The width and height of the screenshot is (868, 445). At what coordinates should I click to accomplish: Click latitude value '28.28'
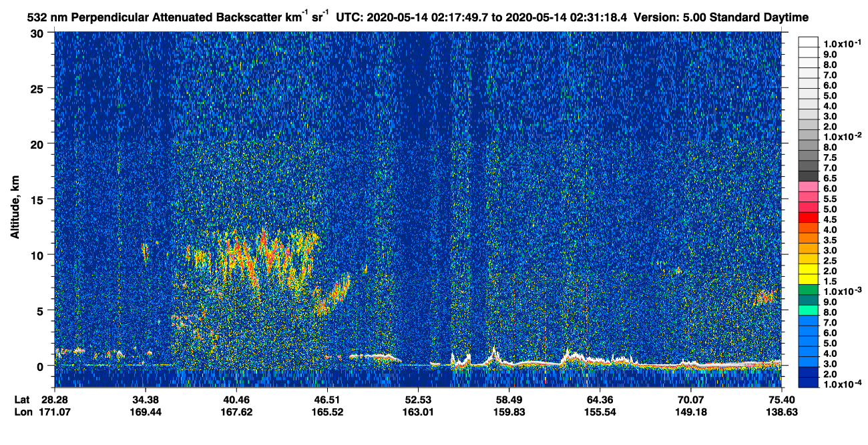coord(54,399)
